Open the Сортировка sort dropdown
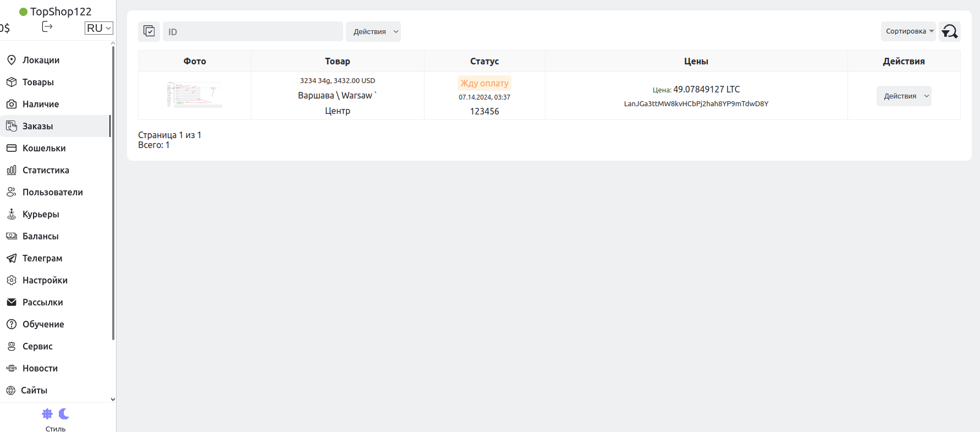 [x=908, y=31]
